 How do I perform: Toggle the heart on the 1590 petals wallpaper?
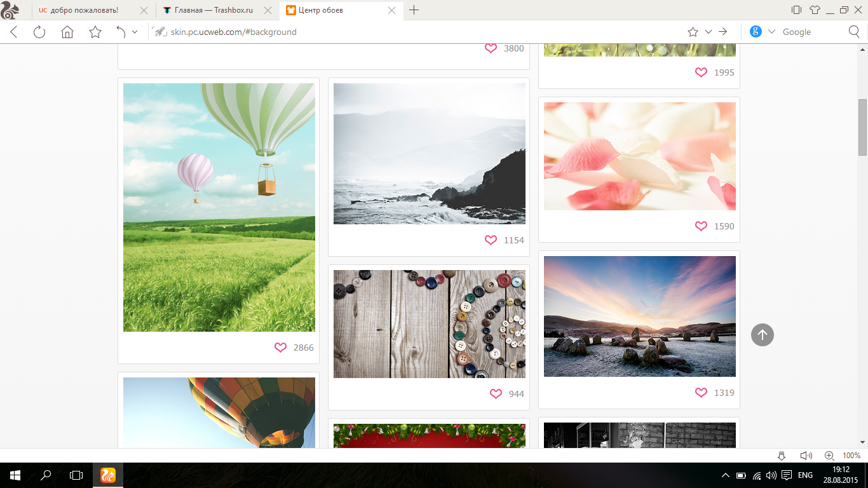pyautogui.click(x=701, y=226)
